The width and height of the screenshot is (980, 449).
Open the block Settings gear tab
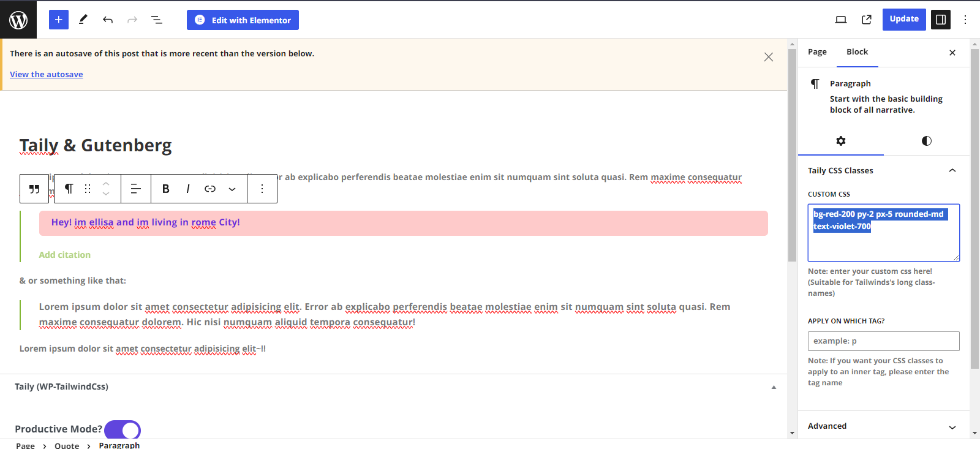(841, 141)
